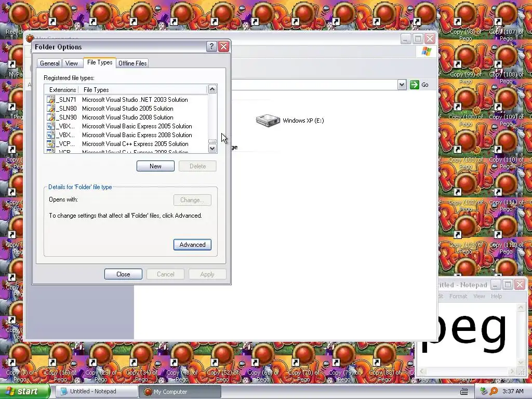Screen dimensions: 532x399
Task: Click the 3:37 AM clock
Action: pos(513,391)
